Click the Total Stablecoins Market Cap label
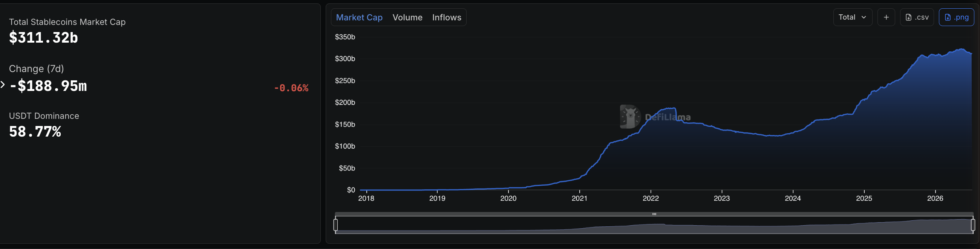The image size is (980, 249). tap(67, 22)
